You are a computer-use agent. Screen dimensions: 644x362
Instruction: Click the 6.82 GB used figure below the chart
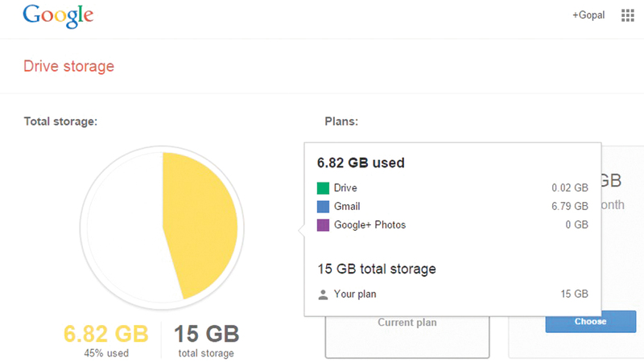tap(105, 334)
